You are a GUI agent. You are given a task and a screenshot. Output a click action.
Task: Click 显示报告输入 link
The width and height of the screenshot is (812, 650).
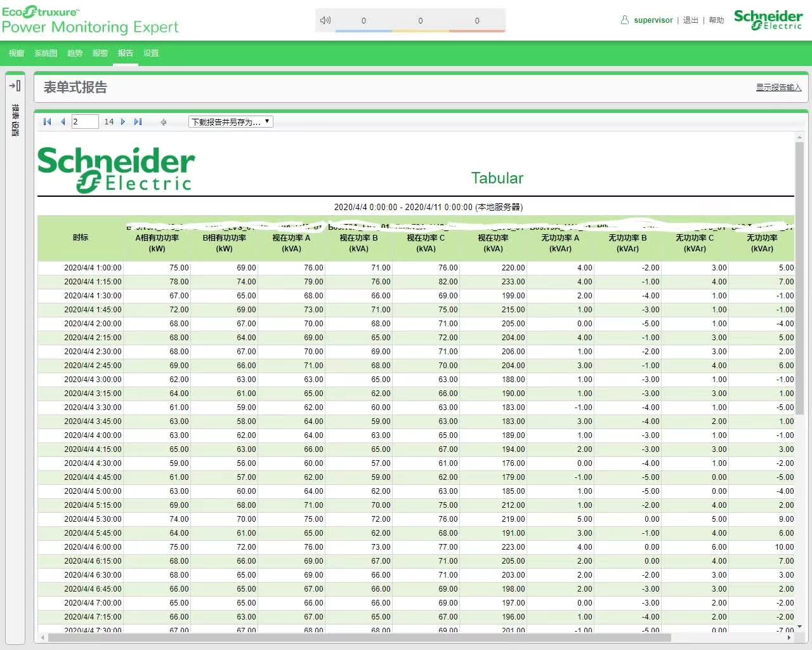coord(778,88)
